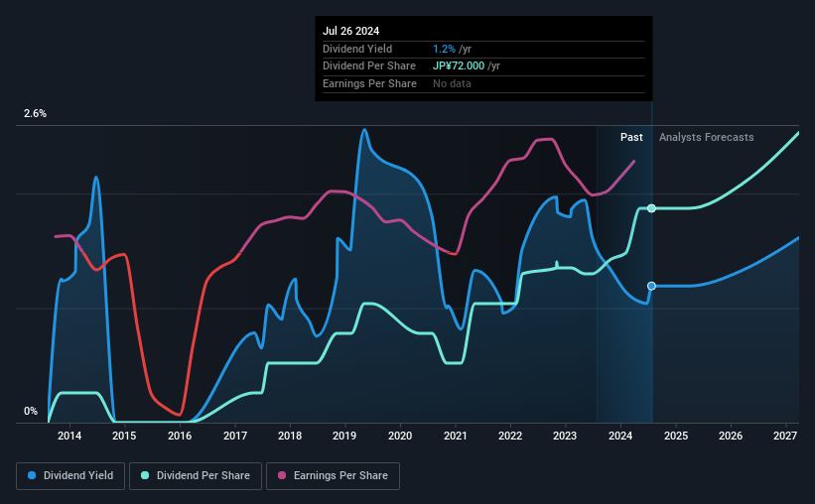815x504 pixels.
Task: Click the 2021 x-axis label
Action: click(x=456, y=436)
